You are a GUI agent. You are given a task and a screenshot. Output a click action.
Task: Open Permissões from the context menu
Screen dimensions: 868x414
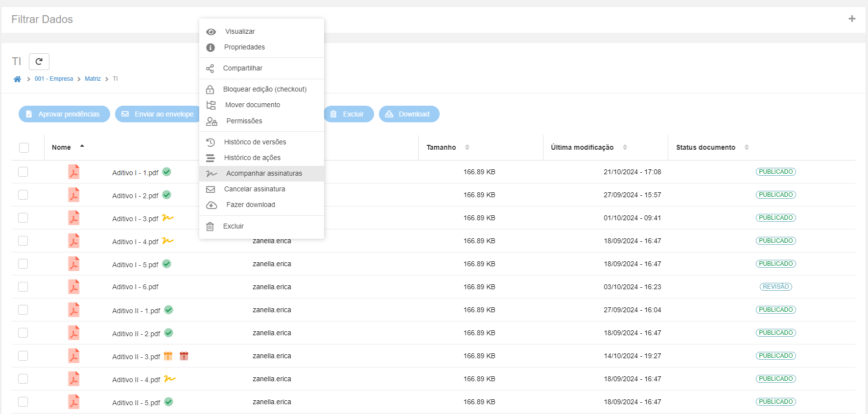261,121
